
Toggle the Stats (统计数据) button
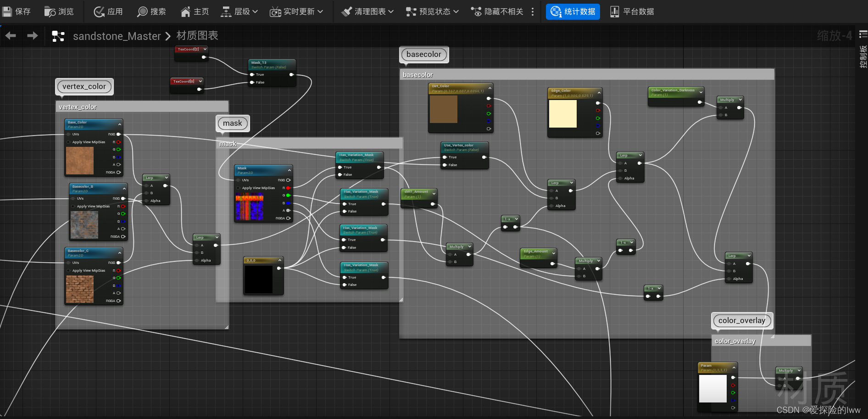click(573, 11)
